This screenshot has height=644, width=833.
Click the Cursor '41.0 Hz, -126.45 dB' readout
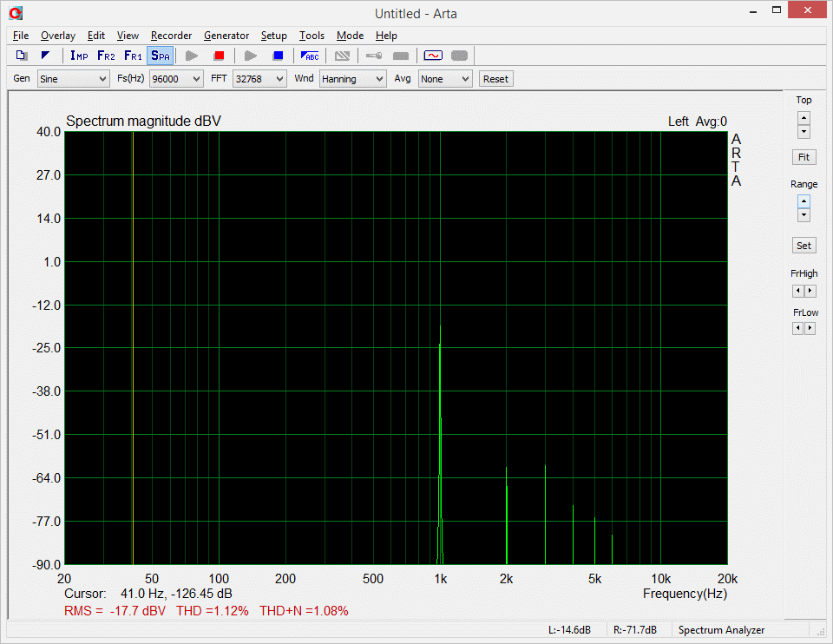(x=176, y=594)
